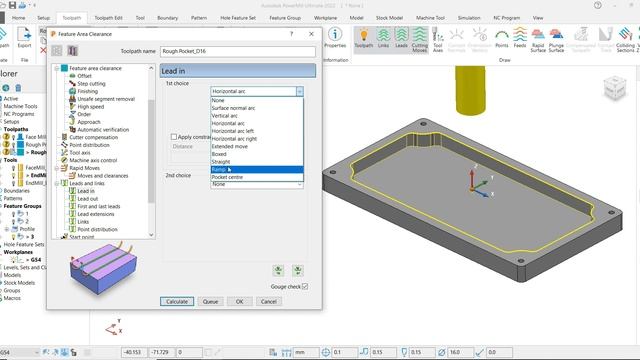Select the Links tree page
Screen dimensions: 640x360
(83, 222)
